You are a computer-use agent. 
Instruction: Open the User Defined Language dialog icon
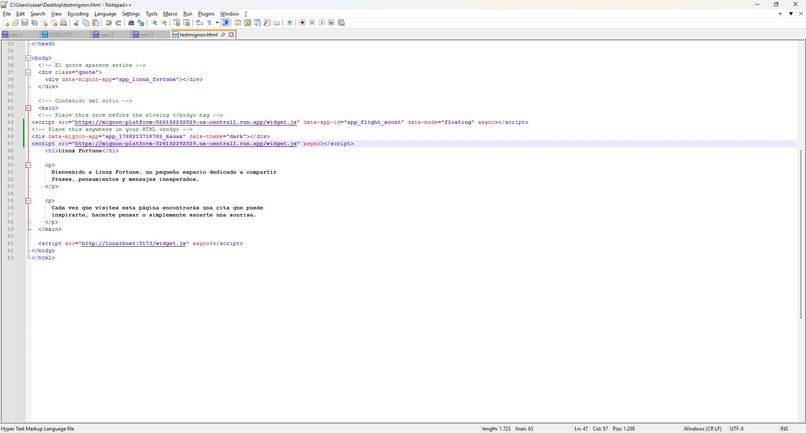coord(237,23)
